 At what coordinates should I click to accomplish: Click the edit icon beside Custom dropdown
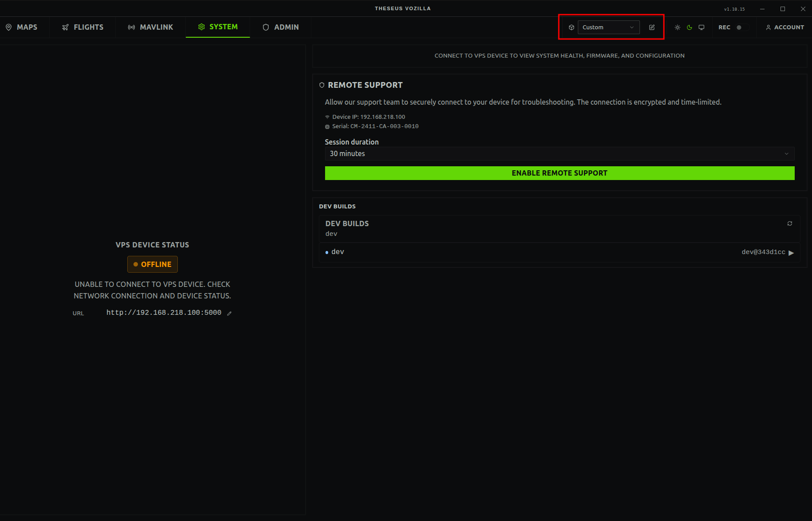[x=652, y=27]
